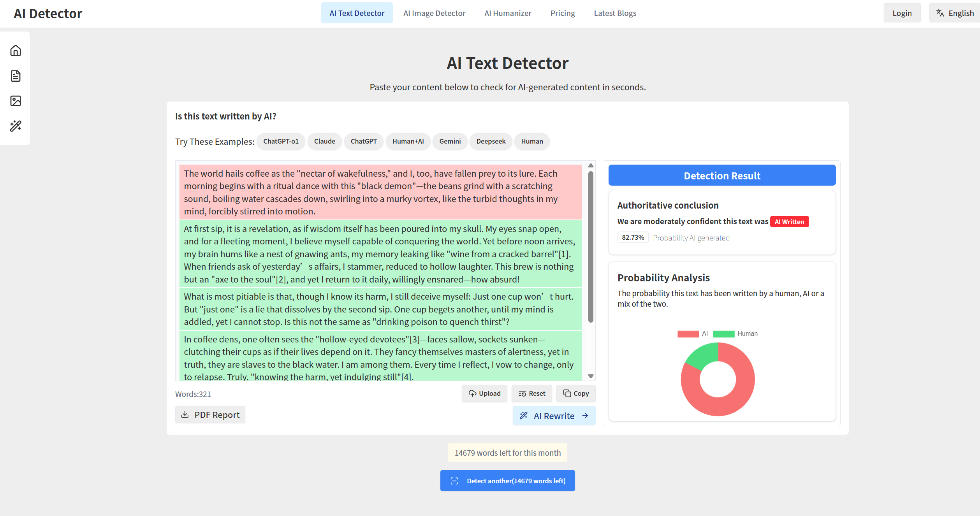Click the Upload cloud icon button
The image size is (980, 516).
pos(484,393)
